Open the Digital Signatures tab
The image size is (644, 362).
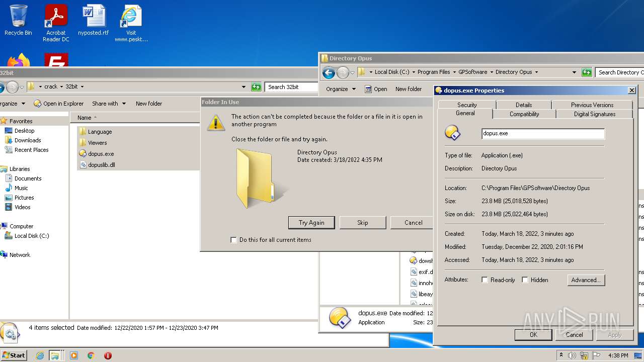click(x=595, y=114)
